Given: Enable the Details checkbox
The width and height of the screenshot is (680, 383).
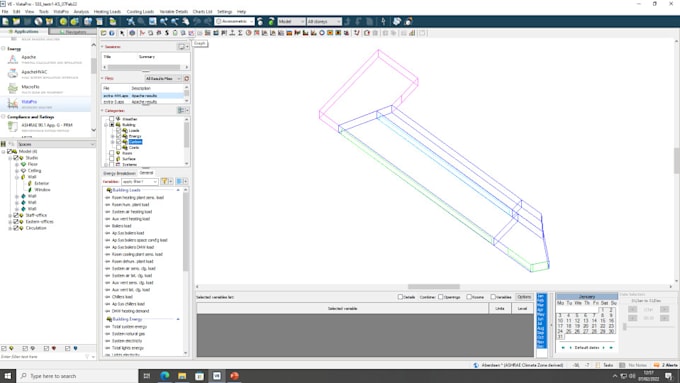Looking at the screenshot, I should [400, 297].
